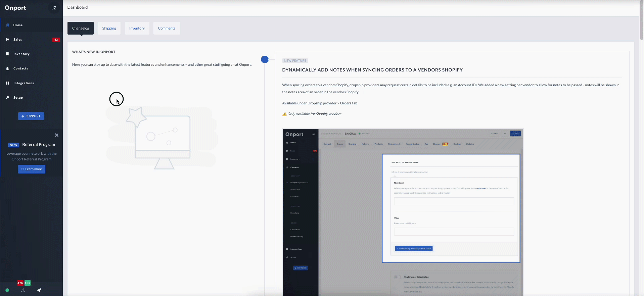Click the SUPPORT button
Viewport: 644px width, 296px height.
31,116
